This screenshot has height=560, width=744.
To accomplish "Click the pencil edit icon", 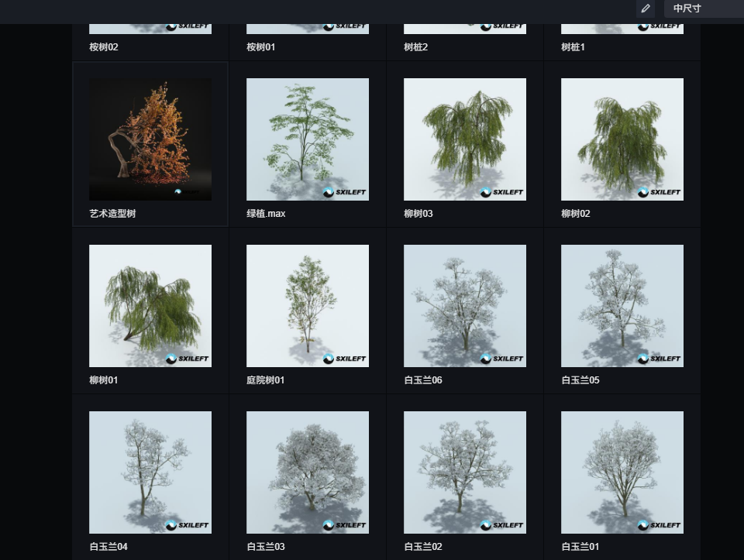I will 646,9.
